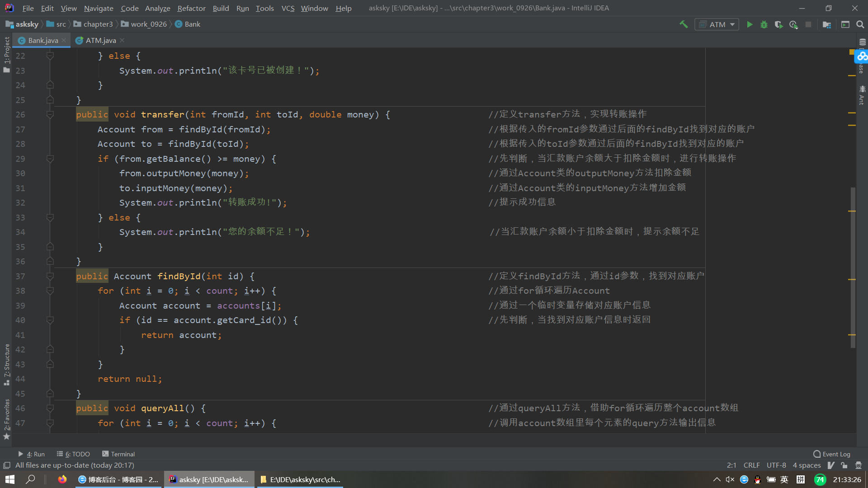This screenshot has height=488, width=868.
Task: Run ATM with Coverage icon
Action: pos(778,24)
